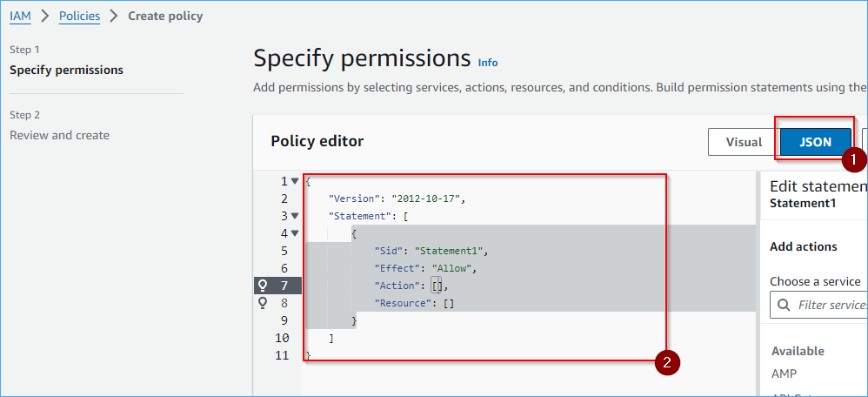Image resolution: width=868 pixels, height=397 pixels.
Task: Click the chevron after the Policies breadcrumb
Action: [x=114, y=16]
